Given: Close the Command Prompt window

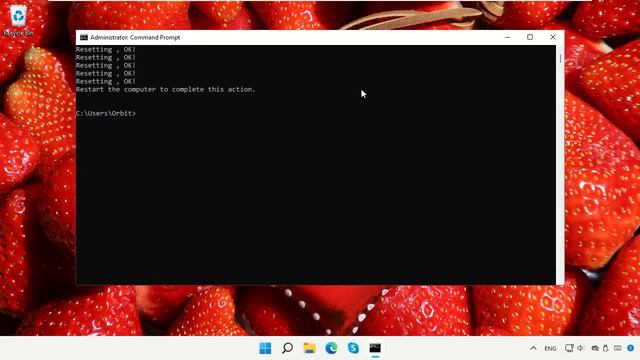Looking at the screenshot, I should click(x=553, y=37).
